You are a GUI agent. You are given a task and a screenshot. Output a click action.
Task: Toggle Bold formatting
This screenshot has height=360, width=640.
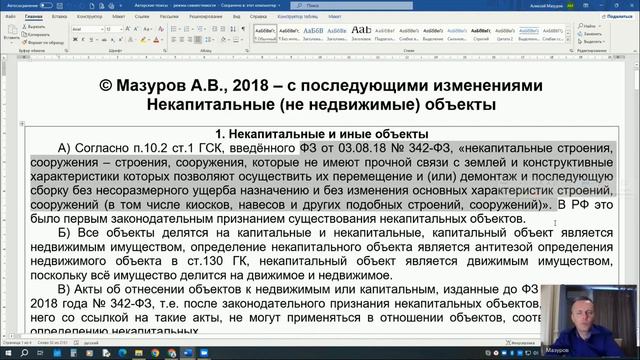point(75,40)
